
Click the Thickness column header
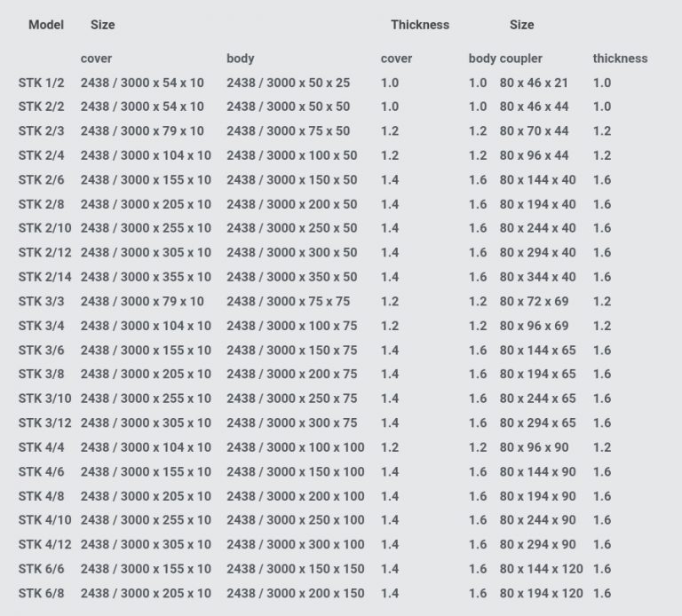coord(420,25)
